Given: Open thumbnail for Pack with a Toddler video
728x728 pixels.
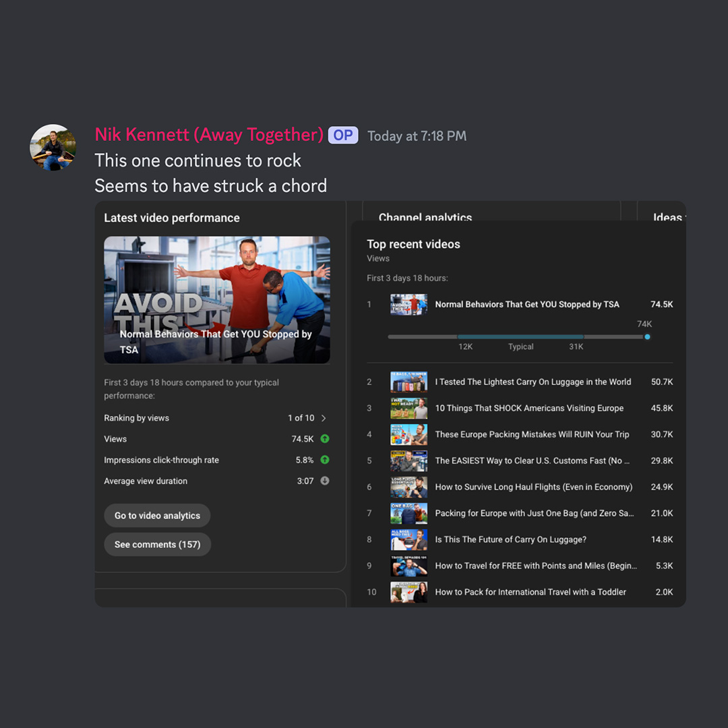Looking at the screenshot, I should (408, 592).
